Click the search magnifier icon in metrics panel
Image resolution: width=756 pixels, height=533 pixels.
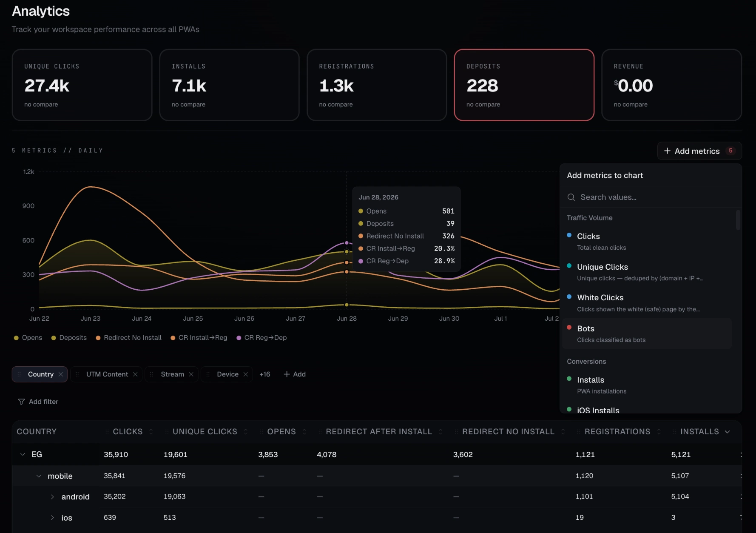[571, 197]
